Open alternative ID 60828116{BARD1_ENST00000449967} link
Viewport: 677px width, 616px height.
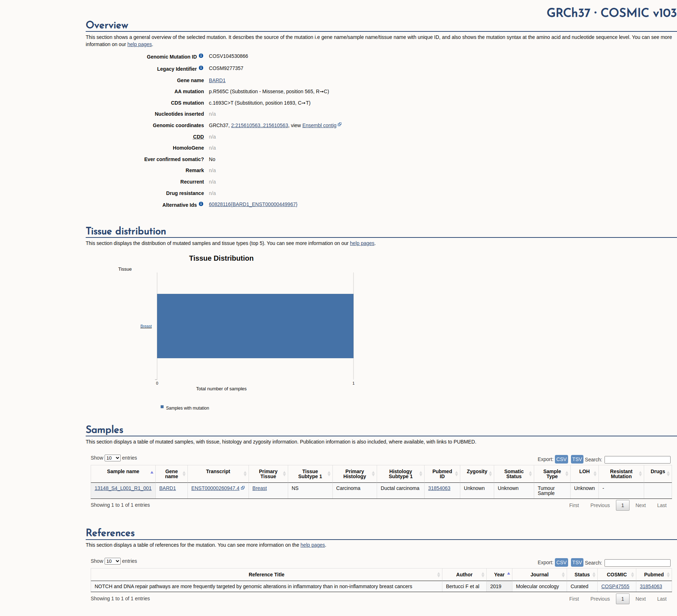[253, 204]
